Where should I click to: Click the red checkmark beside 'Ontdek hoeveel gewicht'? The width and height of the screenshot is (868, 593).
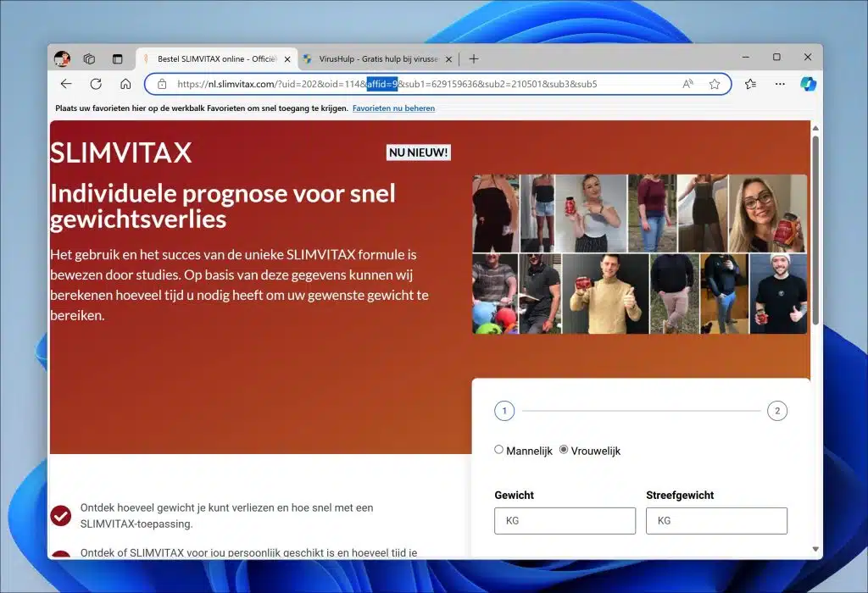[61, 516]
